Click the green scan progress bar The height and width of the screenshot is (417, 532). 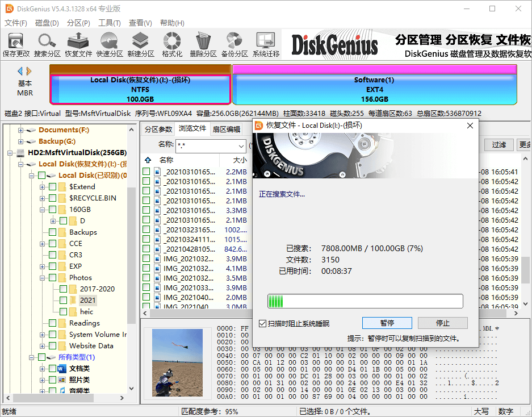365,301
